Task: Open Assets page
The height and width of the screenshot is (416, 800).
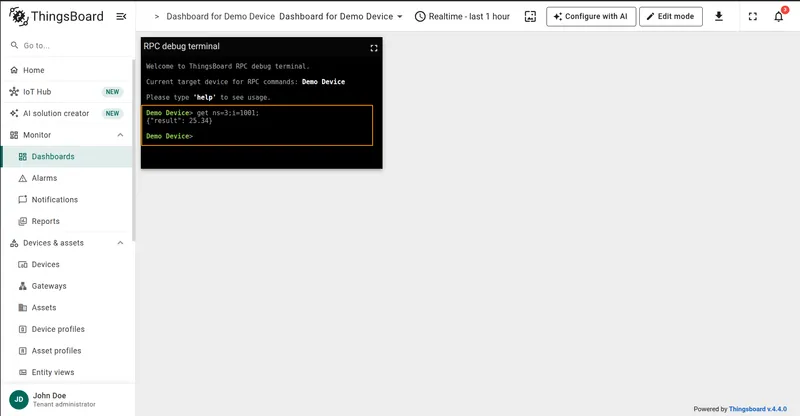Action: 67,307
